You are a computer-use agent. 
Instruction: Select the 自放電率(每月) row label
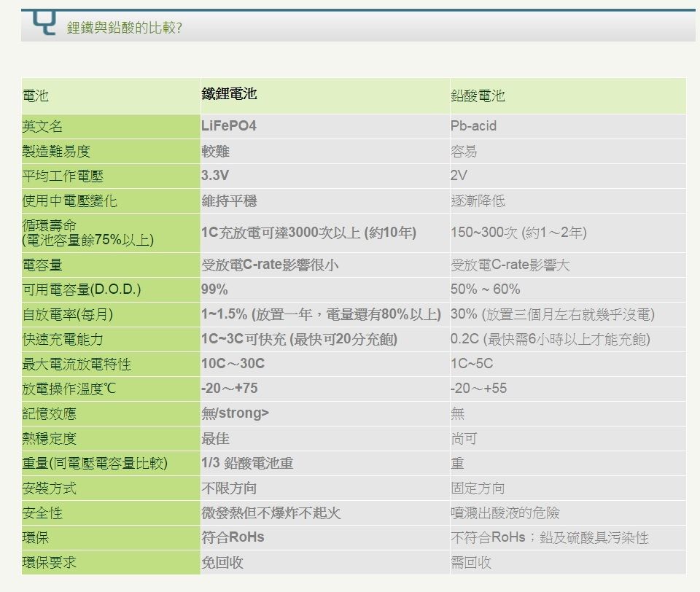tap(69, 314)
